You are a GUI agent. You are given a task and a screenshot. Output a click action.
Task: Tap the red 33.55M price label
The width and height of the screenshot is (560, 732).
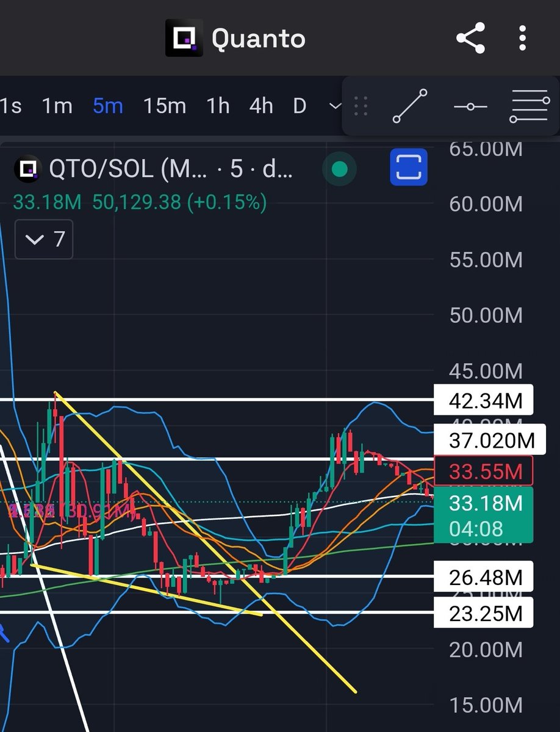click(x=483, y=471)
